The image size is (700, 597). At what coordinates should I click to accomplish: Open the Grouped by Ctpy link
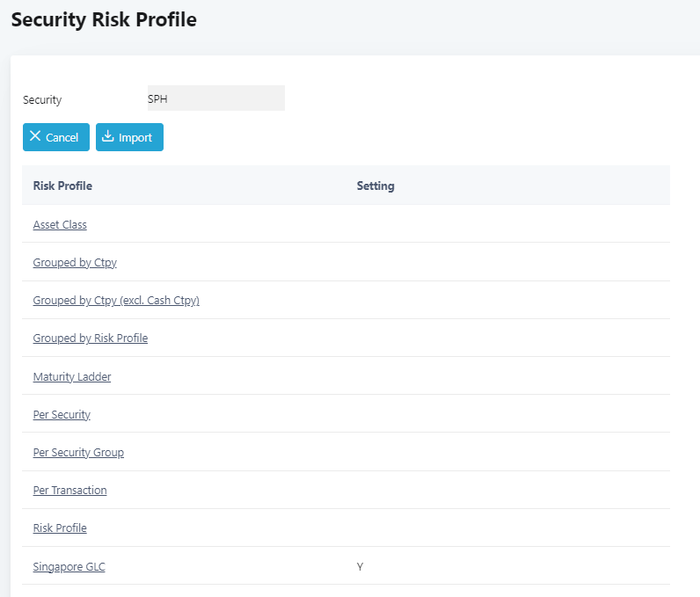click(75, 262)
